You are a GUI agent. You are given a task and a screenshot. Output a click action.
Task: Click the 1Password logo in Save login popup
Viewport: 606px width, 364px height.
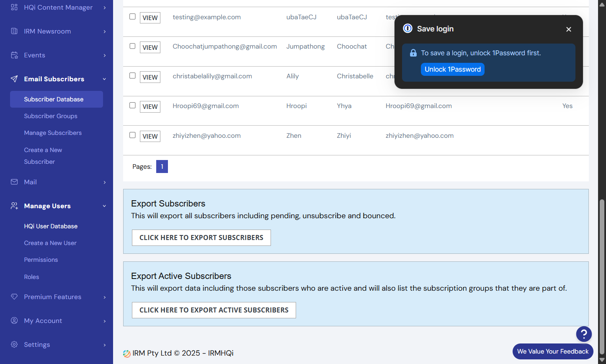(407, 28)
